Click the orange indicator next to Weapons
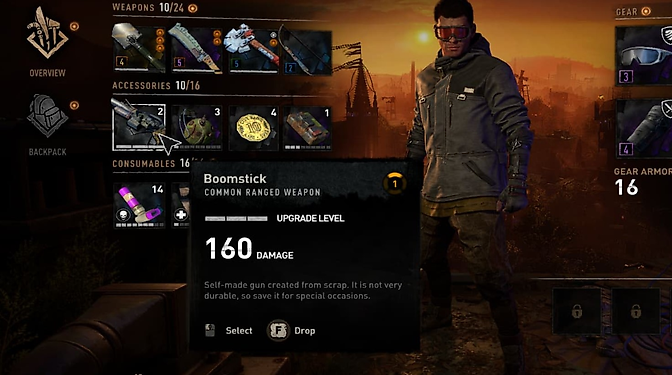672x375 pixels. 193,8
